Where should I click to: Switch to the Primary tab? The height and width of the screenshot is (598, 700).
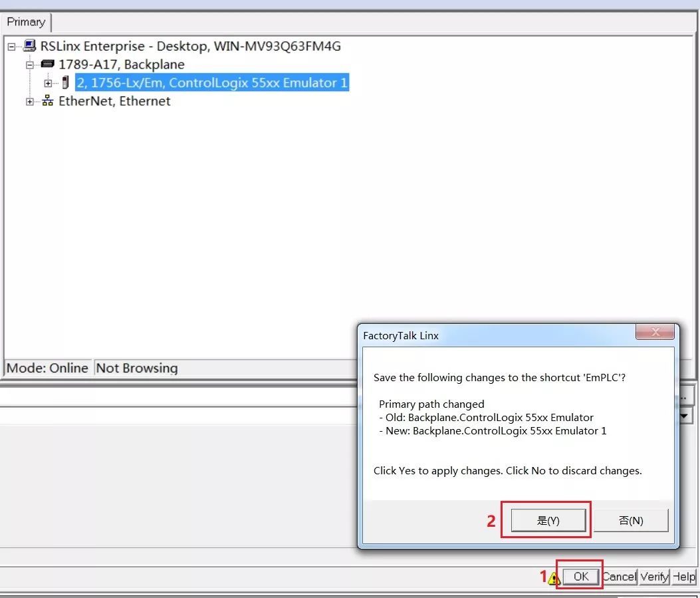[x=26, y=22]
